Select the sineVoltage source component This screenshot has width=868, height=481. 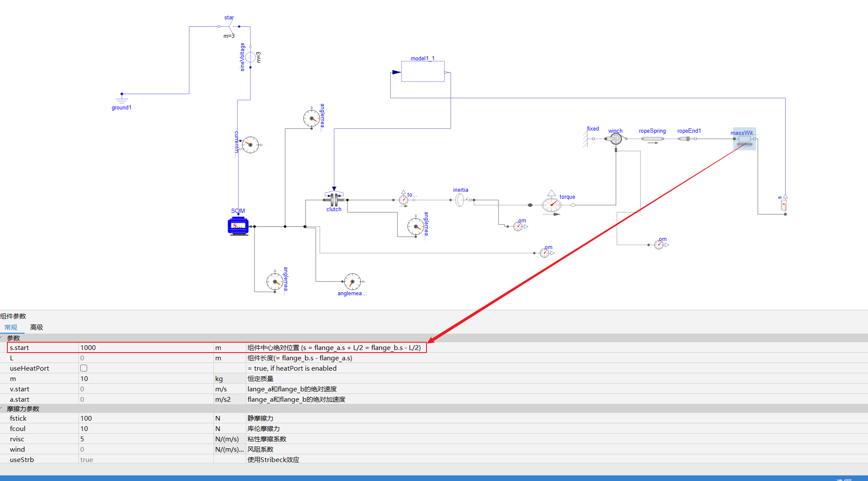click(251, 57)
